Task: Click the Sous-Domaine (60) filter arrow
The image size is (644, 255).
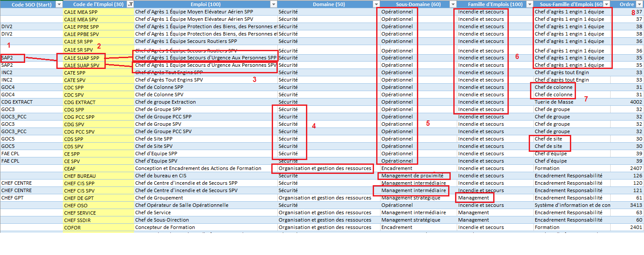Action: 452,4
